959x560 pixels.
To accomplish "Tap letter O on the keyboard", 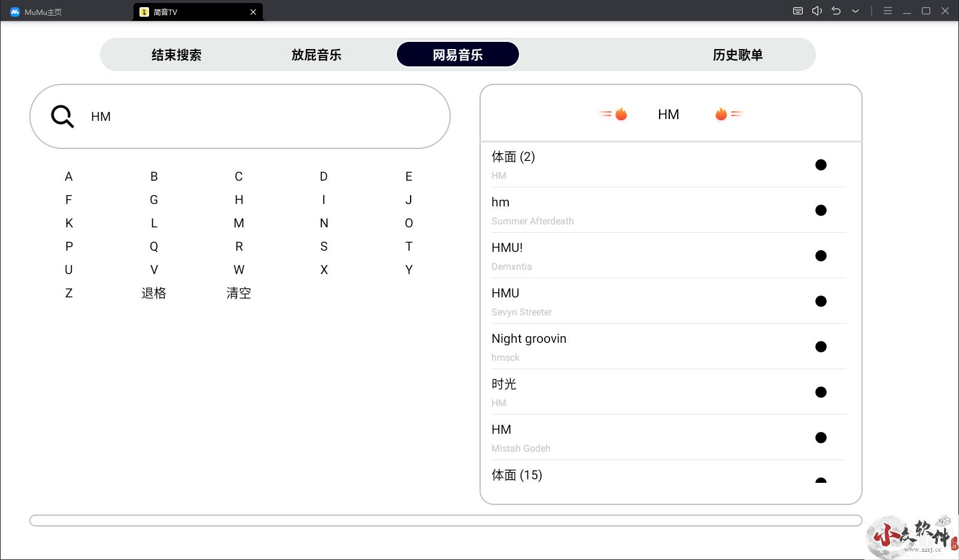I will coord(409,223).
